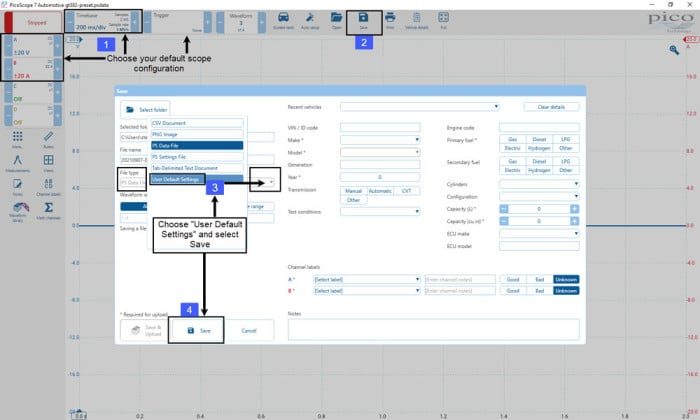This screenshot has width=700, height=420.
Task: Click Save in the Save dialog
Action: 199,330
